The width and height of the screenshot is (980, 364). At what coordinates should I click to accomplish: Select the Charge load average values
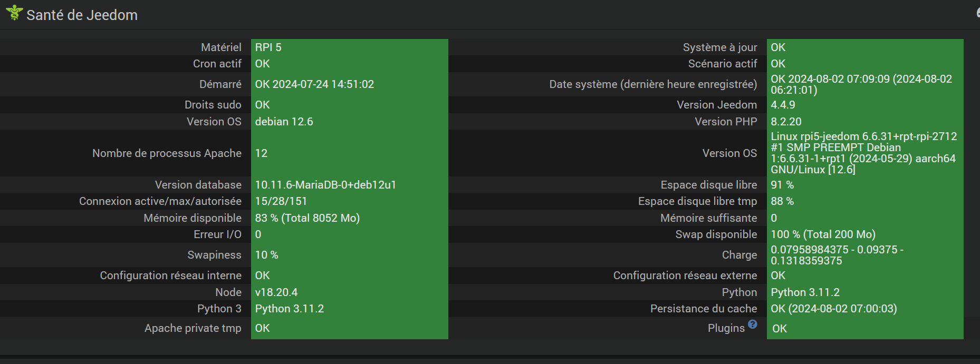click(837, 255)
